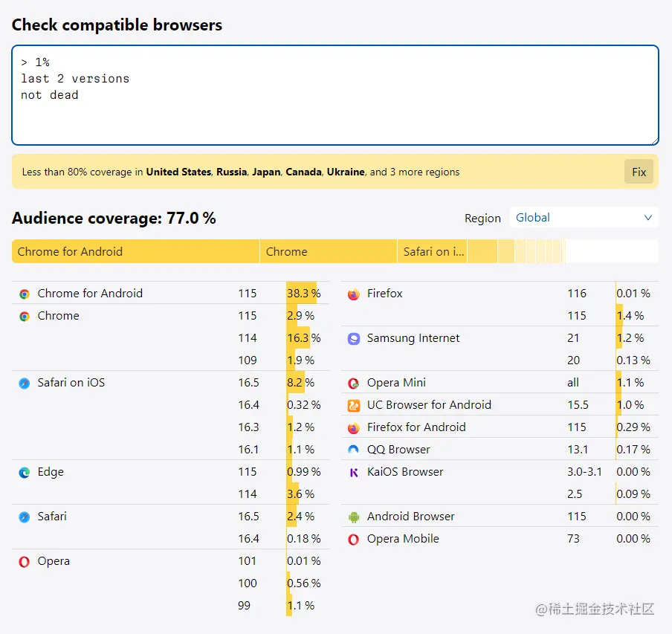The image size is (672, 634).
Task: Click Opera version 99 row
Action: click(170, 605)
